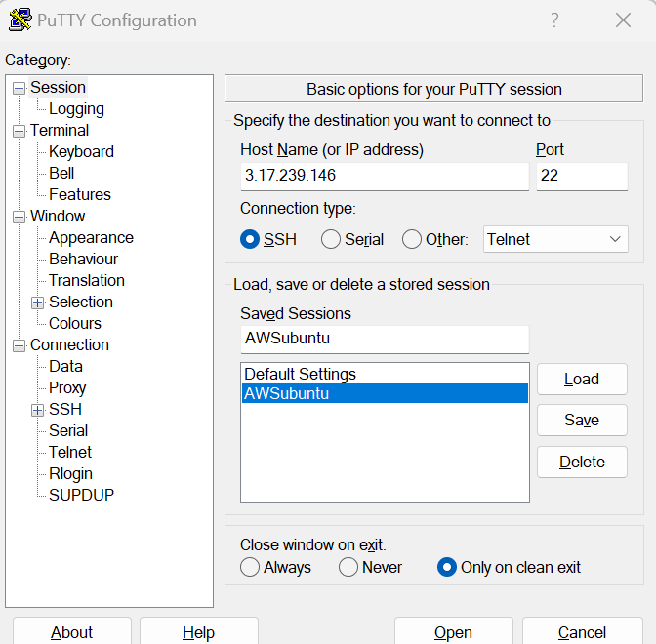Screen dimensions: 656x644
Task: Select the Other connection type option
Action: point(412,239)
